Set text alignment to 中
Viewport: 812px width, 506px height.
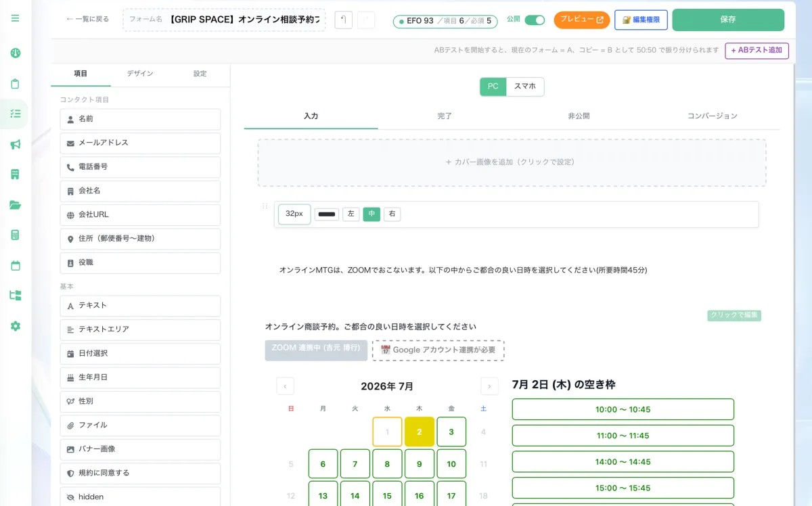pos(371,214)
